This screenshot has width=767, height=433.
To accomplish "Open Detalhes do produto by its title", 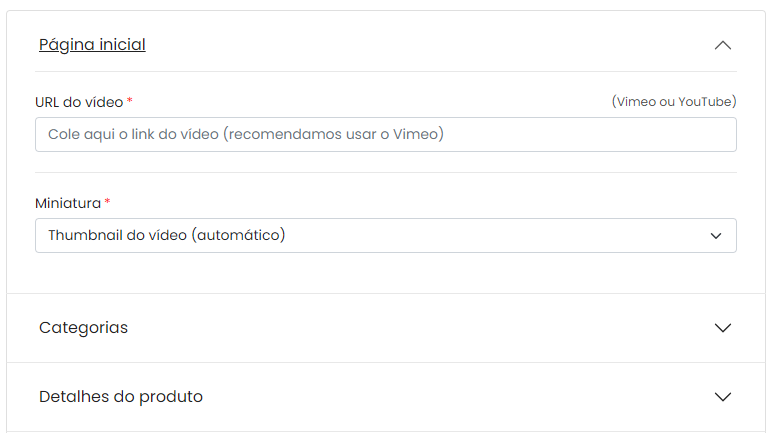I will [x=121, y=396].
